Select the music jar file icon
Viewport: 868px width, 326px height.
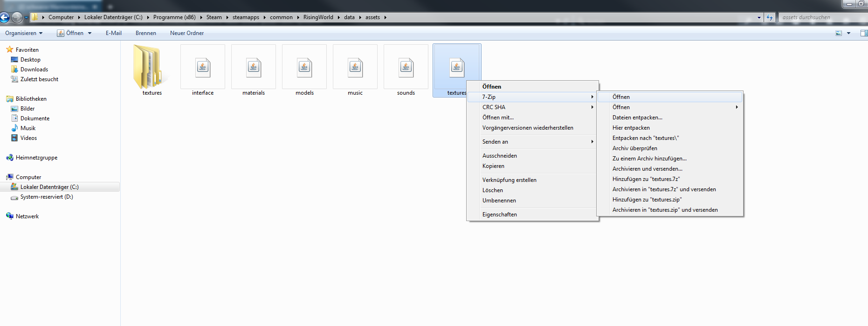(x=355, y=67)
